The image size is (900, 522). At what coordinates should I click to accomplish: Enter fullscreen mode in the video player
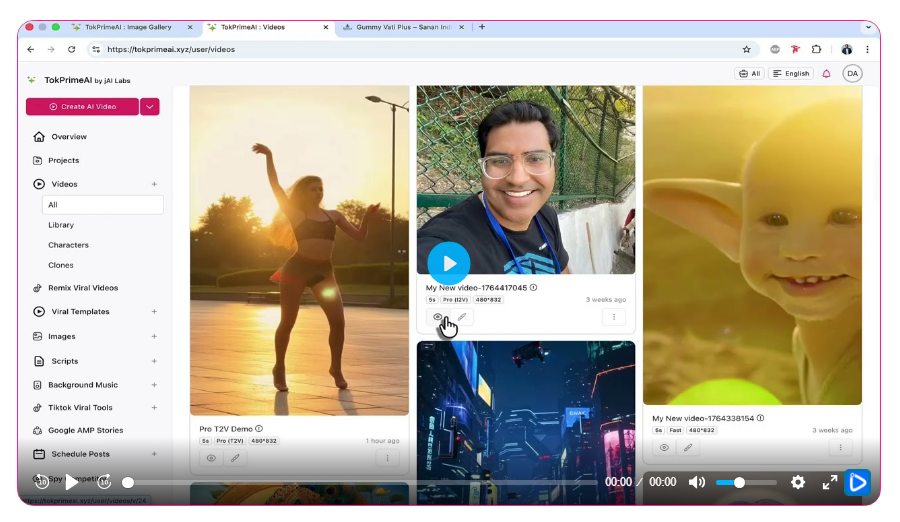[x=829, y=482]
